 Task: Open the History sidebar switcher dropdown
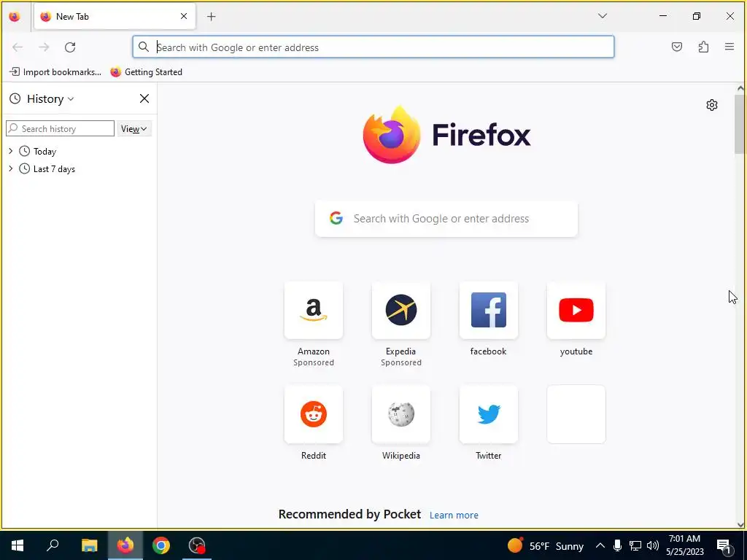pyautogui.click(x=50, y=99)
